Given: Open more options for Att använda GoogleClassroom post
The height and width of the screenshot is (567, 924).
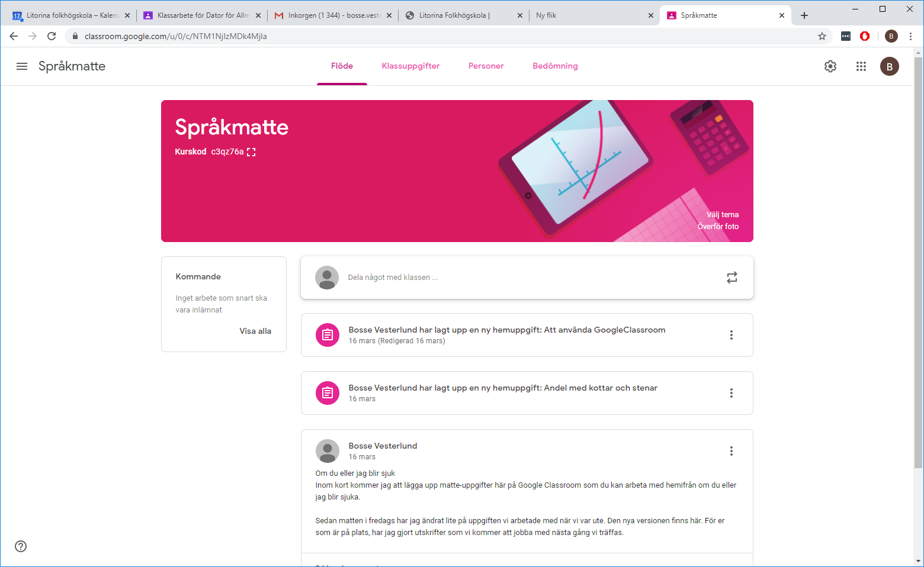Looking at the screenshot, I should tap(731, 335).
